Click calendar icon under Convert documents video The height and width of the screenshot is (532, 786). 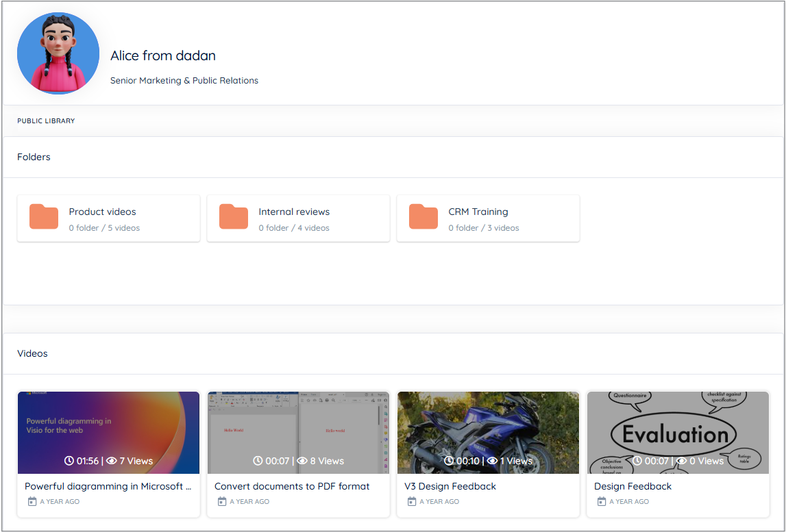point(221,502)
